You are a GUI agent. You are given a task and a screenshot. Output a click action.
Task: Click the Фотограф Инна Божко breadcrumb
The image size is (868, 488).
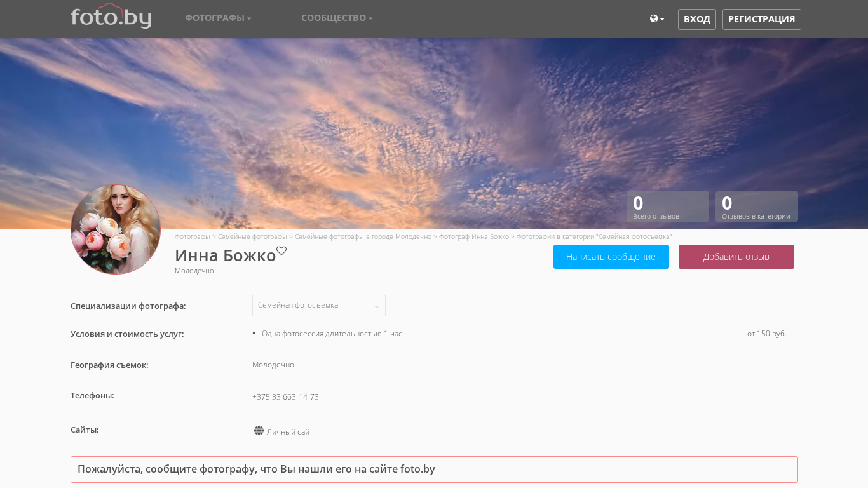pyautogui.click(x=474, y=236)
